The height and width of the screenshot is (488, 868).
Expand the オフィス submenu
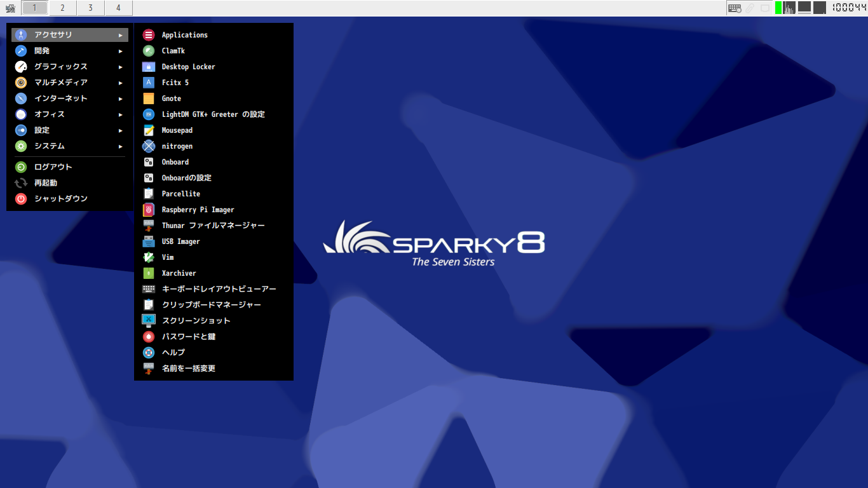point(70,114)
